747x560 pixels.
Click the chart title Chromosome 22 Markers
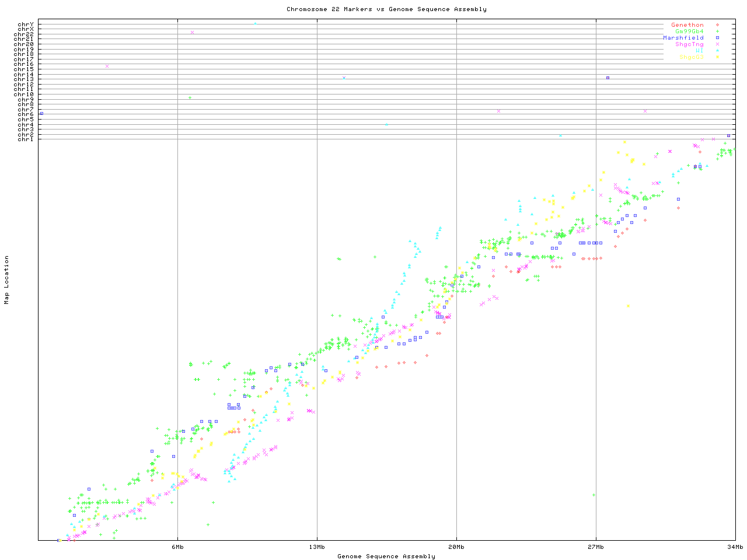[x=386, y=9]
